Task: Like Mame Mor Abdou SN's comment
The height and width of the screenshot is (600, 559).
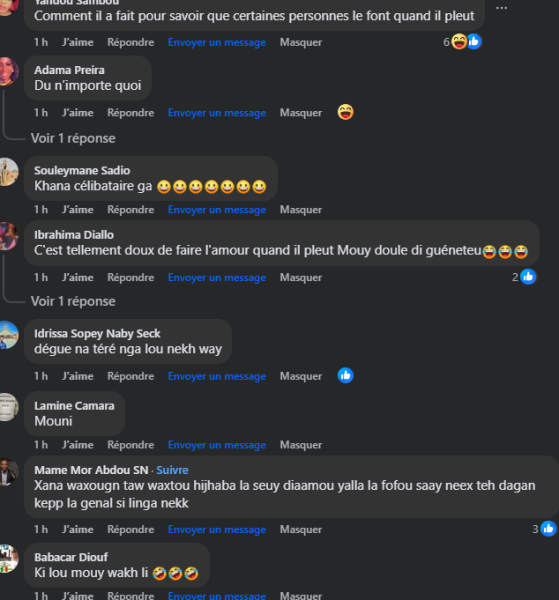Action: click(x=78, y=530)
